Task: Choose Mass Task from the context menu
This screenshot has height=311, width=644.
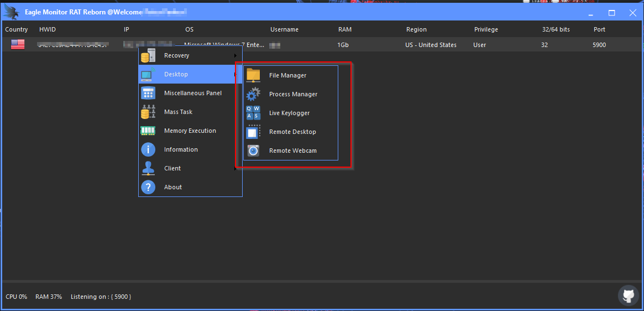Action: (178, 112)
